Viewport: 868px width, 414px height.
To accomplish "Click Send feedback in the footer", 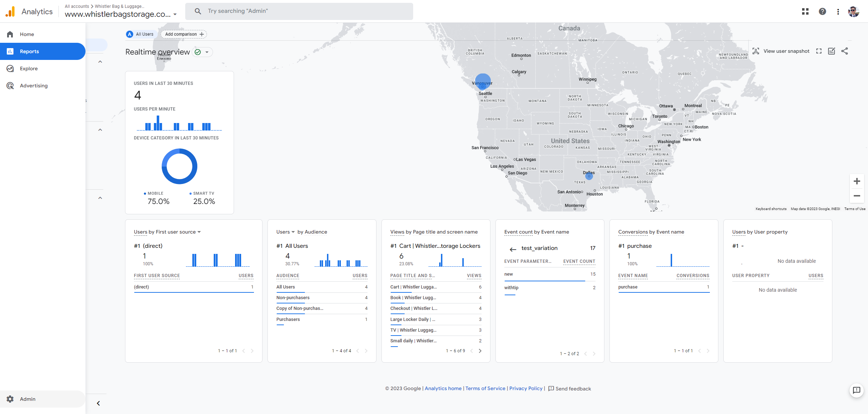I will click(570, 389).
